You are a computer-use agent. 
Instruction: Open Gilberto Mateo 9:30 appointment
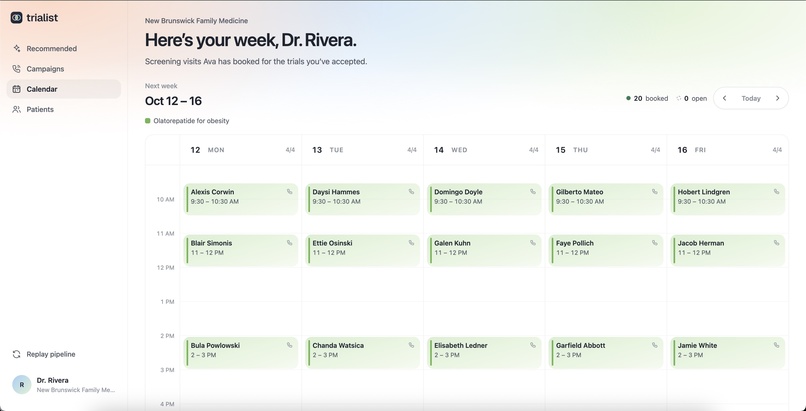(x=606, y=199)
